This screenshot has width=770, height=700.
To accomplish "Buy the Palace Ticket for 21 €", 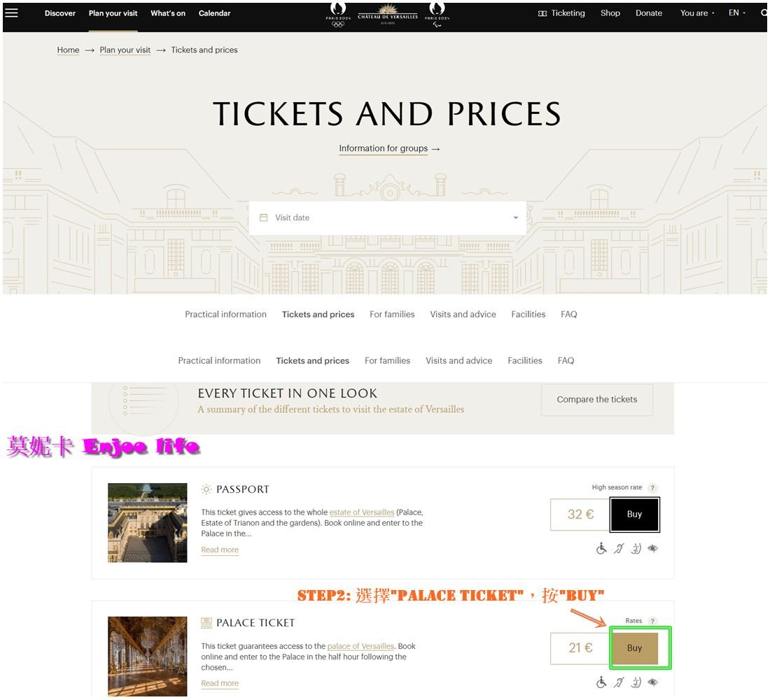I will (634, 648).
